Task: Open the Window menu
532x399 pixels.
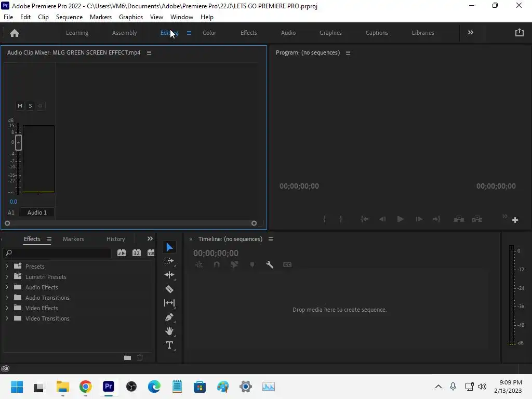Action: [182, 17]
